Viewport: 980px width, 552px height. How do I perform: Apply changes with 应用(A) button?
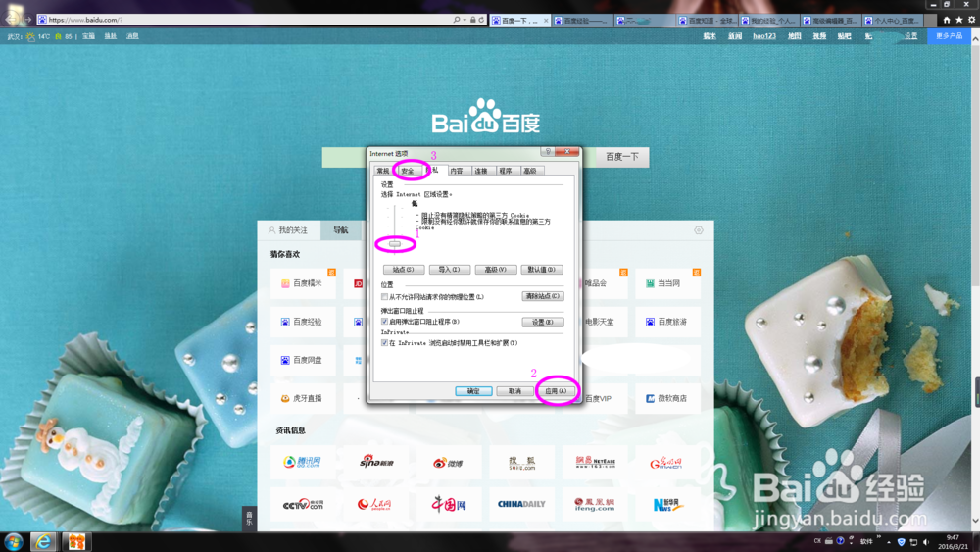pyautogui.click(x=556, y=390)
